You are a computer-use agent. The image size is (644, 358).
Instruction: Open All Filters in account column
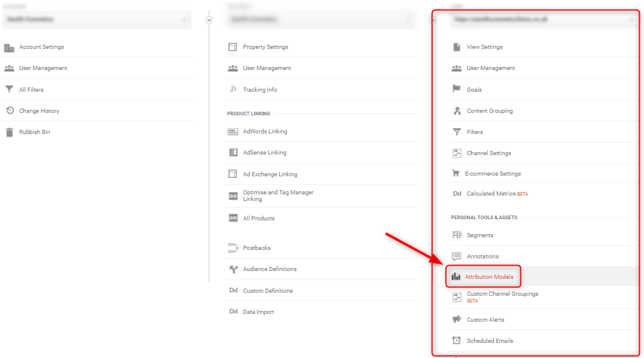click(x=31, y=89)
